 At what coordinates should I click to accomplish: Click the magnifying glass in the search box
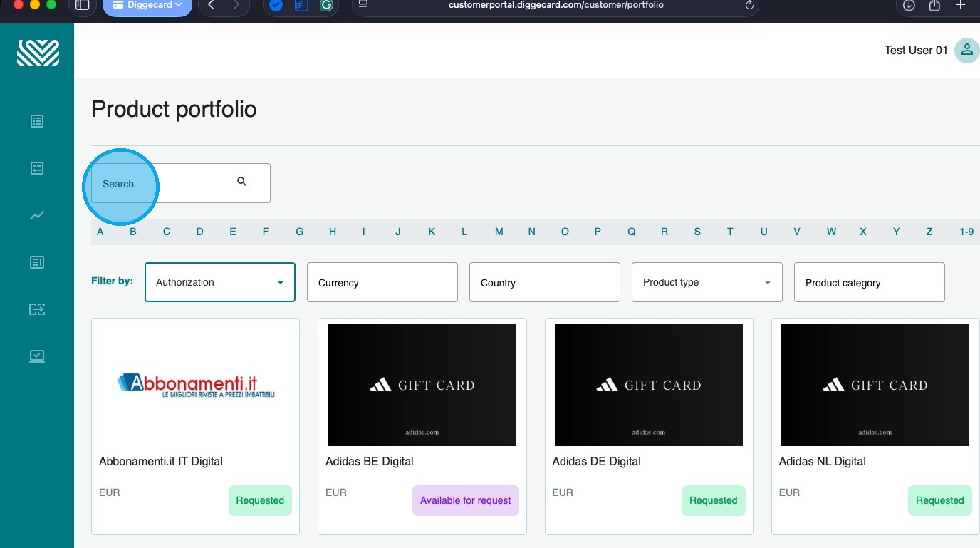point(242,182)
